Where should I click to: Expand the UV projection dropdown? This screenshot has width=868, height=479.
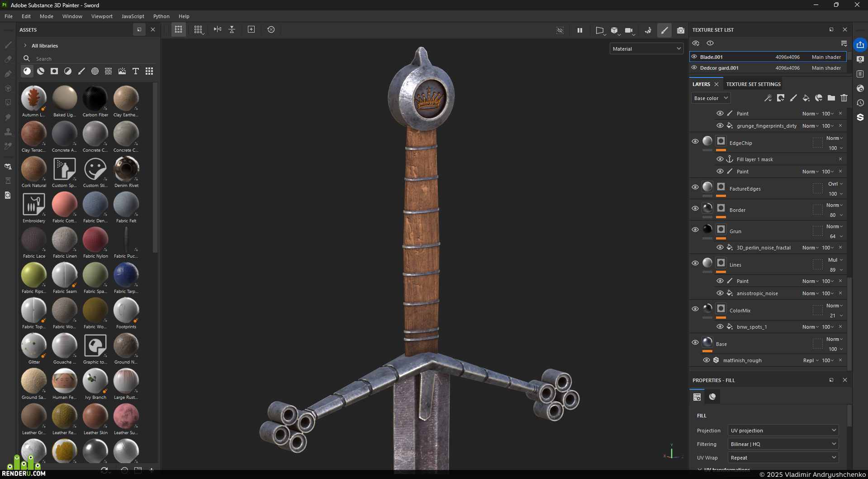(783, 431)
